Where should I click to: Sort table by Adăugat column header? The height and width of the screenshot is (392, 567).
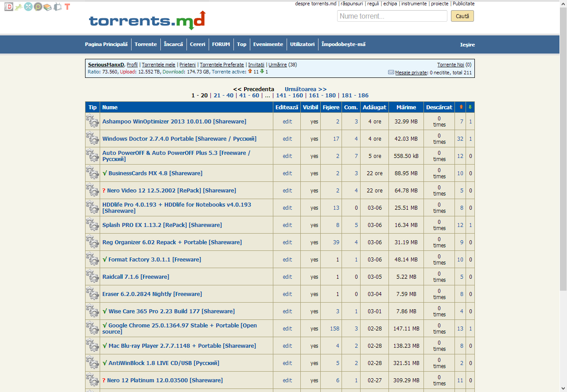tap(374, 107)
